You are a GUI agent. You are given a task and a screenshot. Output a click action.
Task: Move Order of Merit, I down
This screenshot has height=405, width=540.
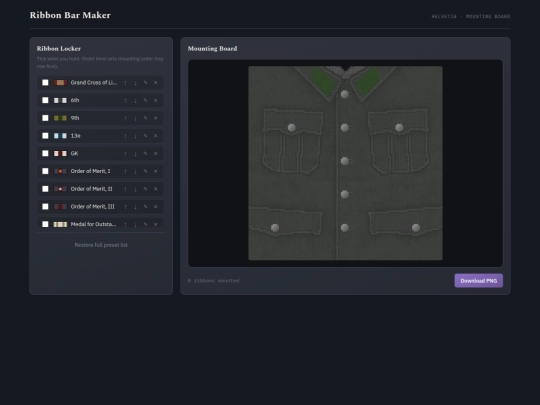pyautogui.click(x=135, y=171)
